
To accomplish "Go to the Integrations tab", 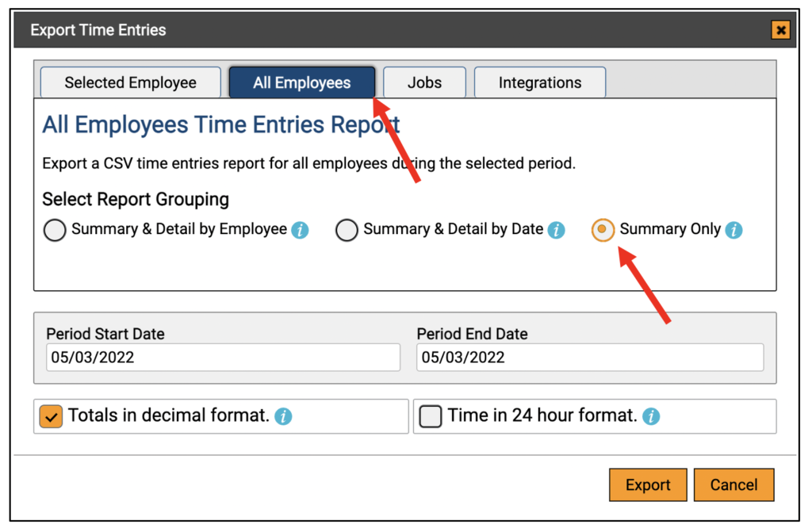I will point(539,82).
